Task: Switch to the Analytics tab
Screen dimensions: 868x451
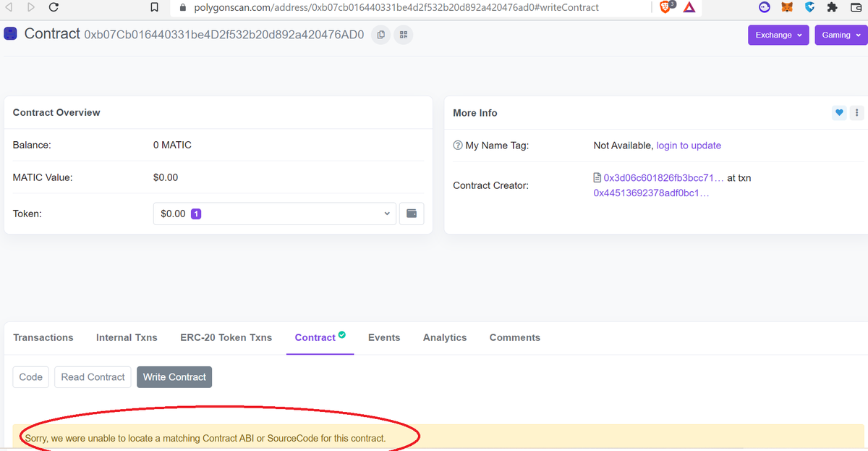Action: tap(445, 337)
